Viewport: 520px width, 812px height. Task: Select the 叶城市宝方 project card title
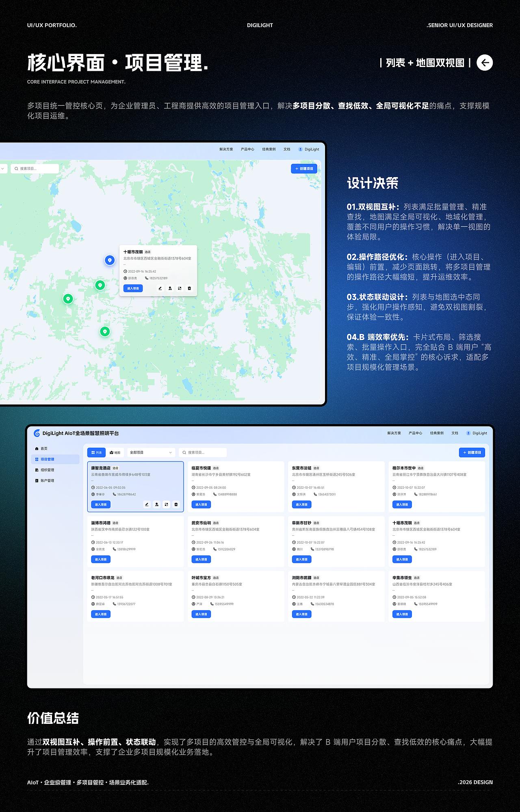201,578
